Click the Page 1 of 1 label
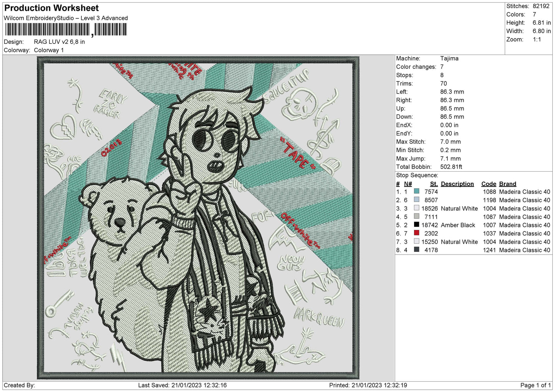The image size is (555, 392). pyautogui.click(x=535, y=385)
